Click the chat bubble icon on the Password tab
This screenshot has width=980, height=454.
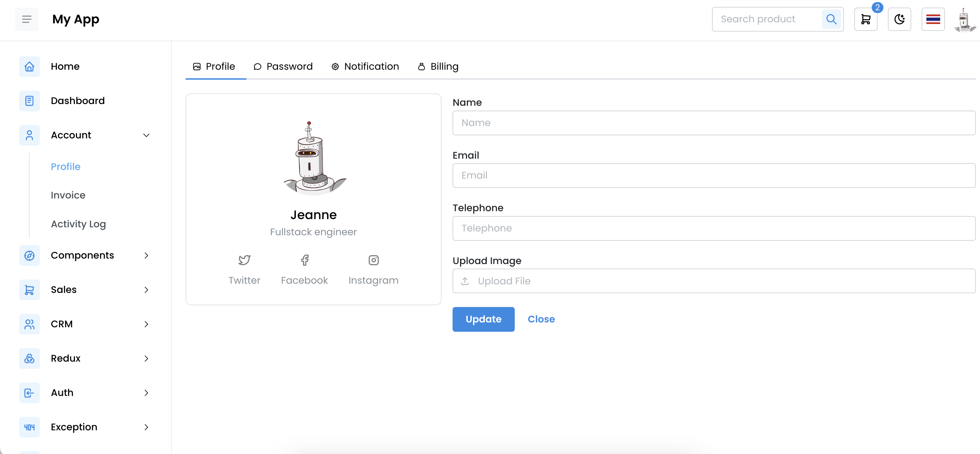[258, 67]
